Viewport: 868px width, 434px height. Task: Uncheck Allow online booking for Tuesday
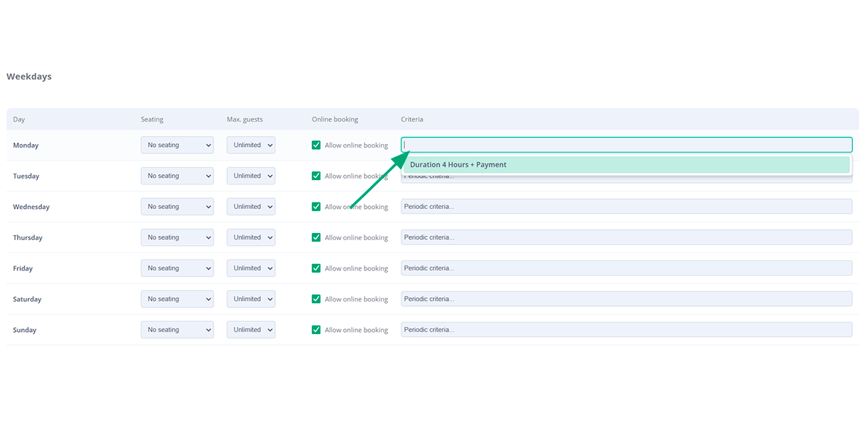pos(316,175)
